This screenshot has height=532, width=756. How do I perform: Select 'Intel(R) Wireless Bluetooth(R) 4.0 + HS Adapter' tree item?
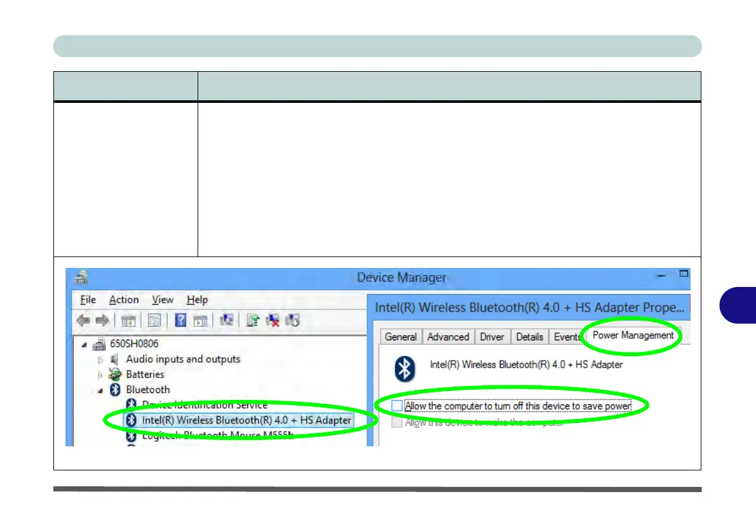click(x=246, y=420)
